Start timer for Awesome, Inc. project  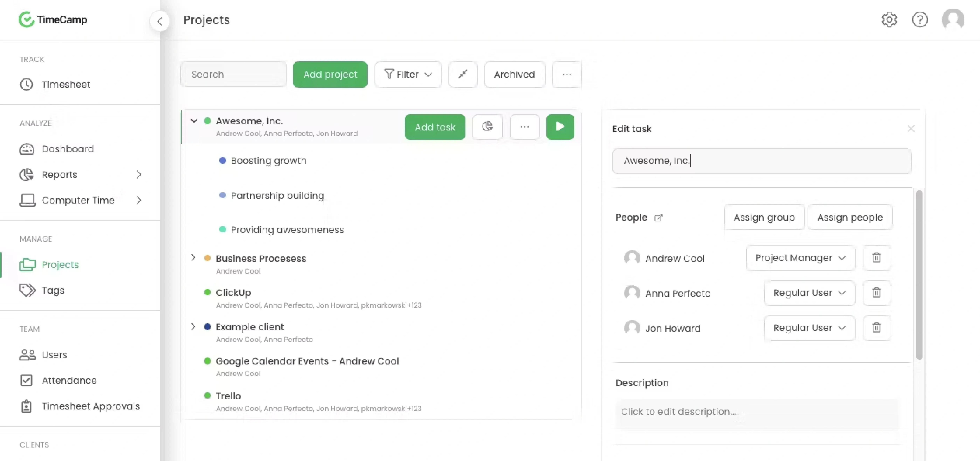pyautogui.click(x=560, y=127)
